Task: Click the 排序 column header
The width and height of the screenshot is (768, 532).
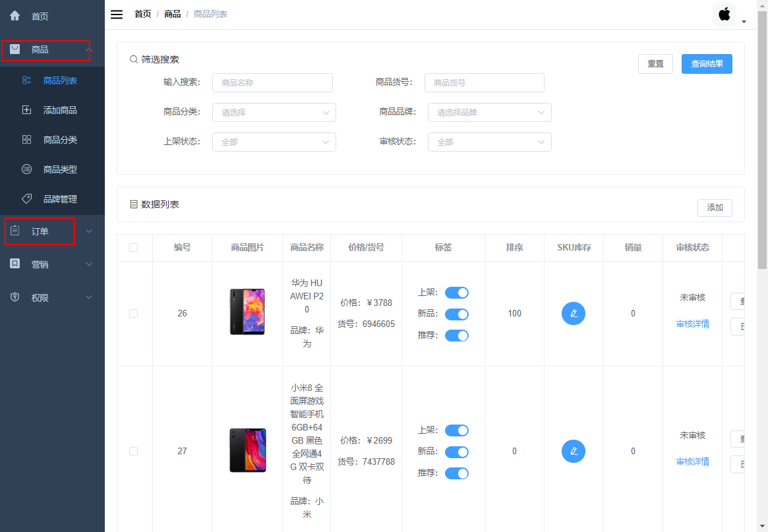Action: tap(514, 247)
